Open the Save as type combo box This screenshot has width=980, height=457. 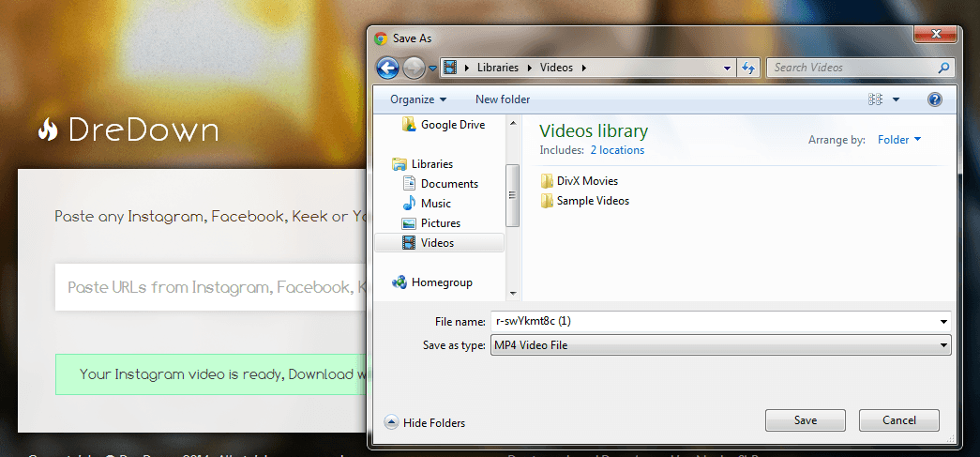tap(720, 344)
